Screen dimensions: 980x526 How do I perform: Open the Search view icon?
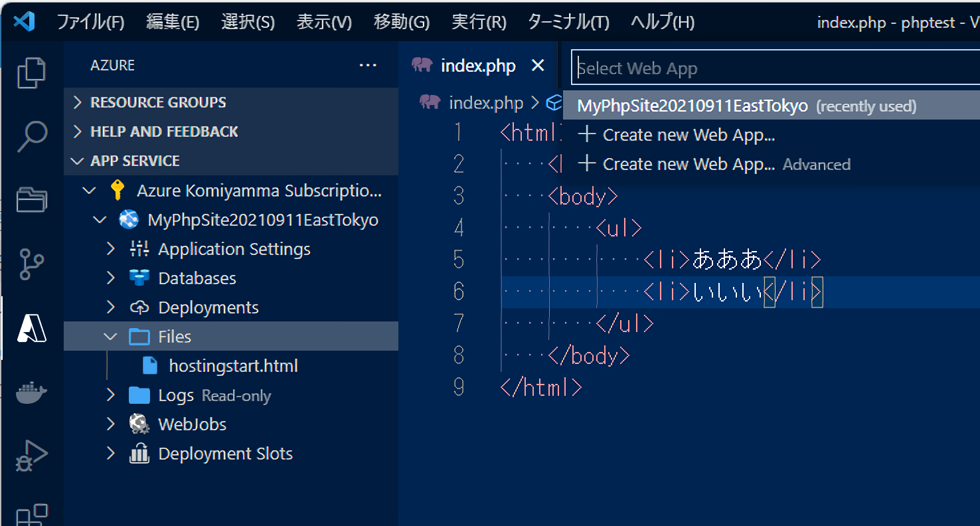[32, 136]
